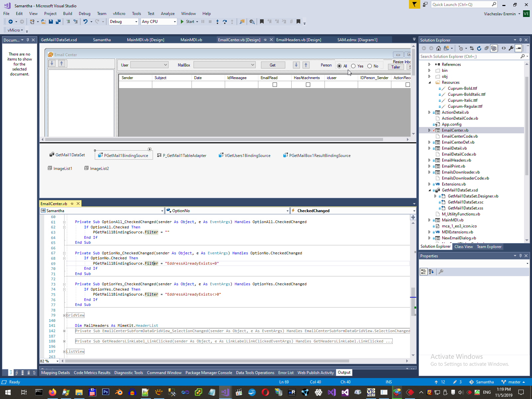Image resolution: width=532 pixels, height=399 pixels.
Task: Refresh the Solution Explorer tree
Action: (479, 48)
